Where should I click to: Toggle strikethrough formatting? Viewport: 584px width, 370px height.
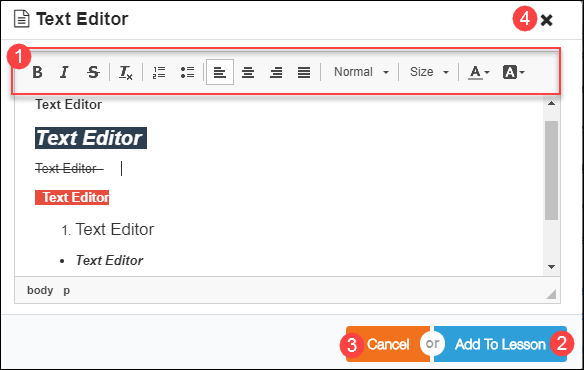93,72
